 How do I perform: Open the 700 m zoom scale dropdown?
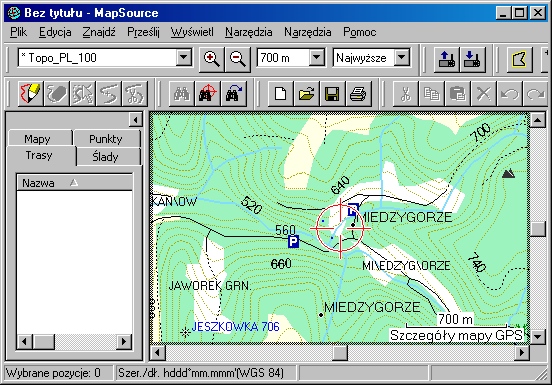tap(317, 57)
